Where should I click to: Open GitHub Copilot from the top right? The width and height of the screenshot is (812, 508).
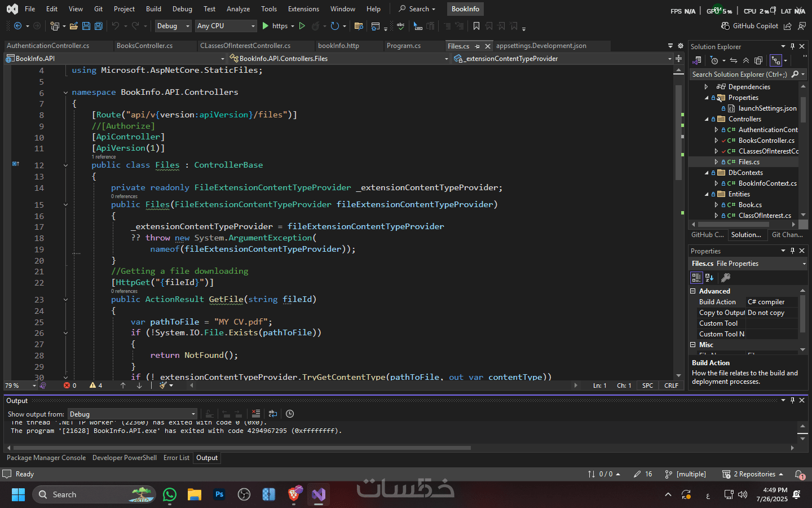point(750,26)
